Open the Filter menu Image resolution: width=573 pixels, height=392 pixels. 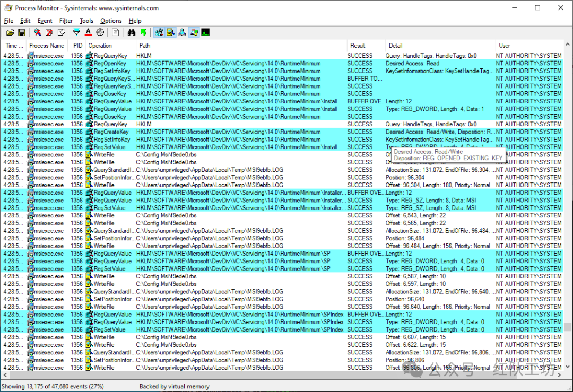click(66, 21)
